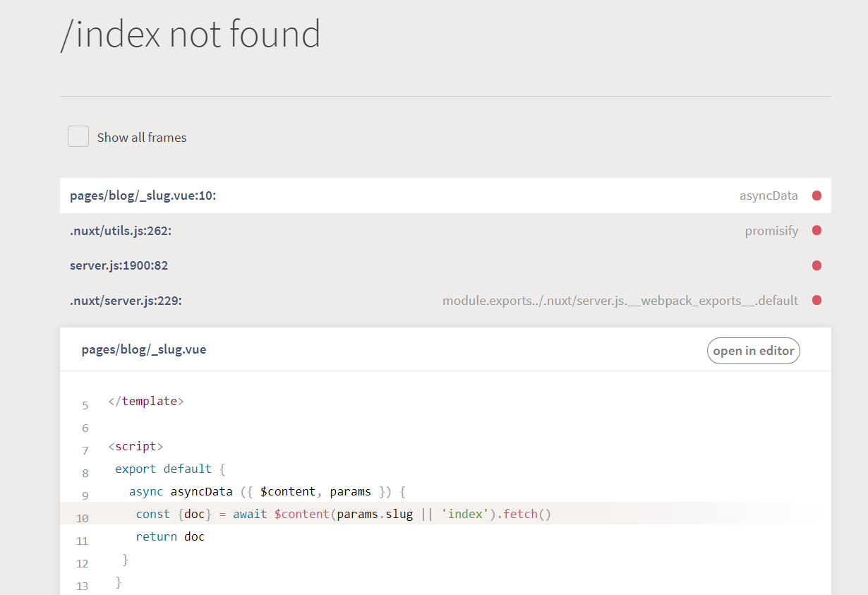The width and height of the screenshot is (868, 595).
Task: Click the promisify function label
Action: click(772, 230)
